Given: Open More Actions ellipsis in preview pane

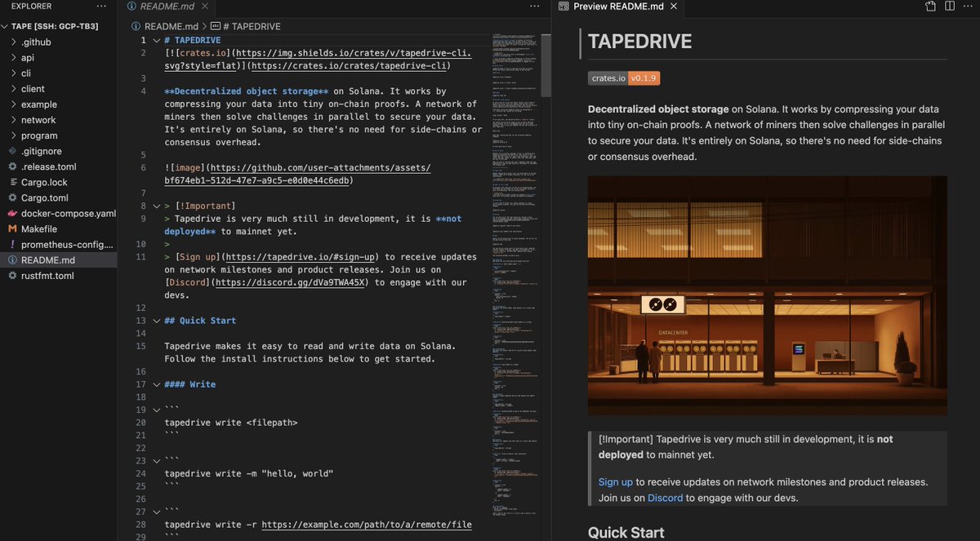Looking at the screenshot, I should (x=969, y=6).
